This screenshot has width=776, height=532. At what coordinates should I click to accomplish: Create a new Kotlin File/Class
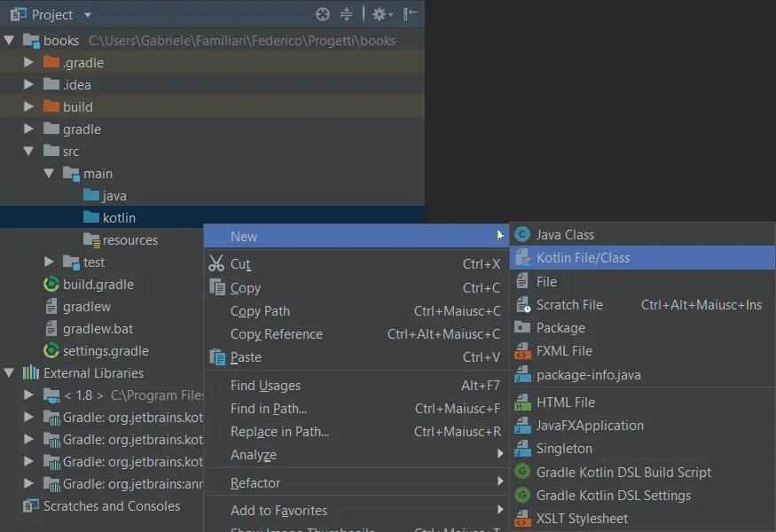(x=642, y=258)
